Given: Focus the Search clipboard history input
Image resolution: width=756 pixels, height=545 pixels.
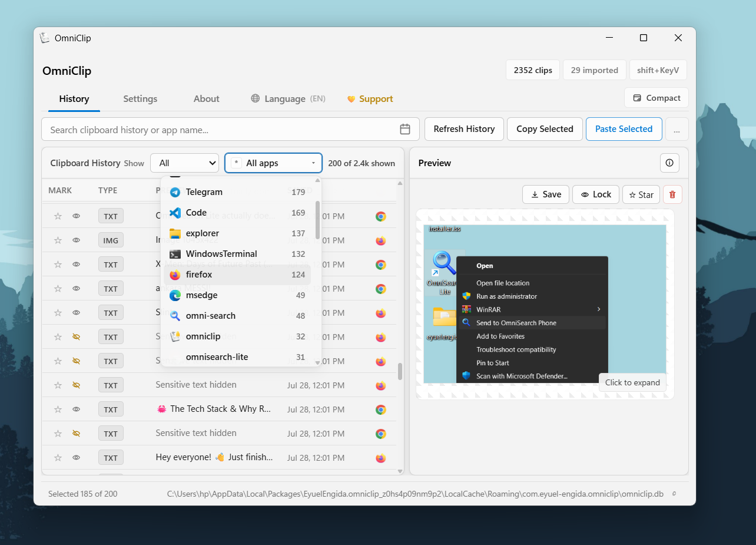Looking at the screenshot, I should coord(221,129).
